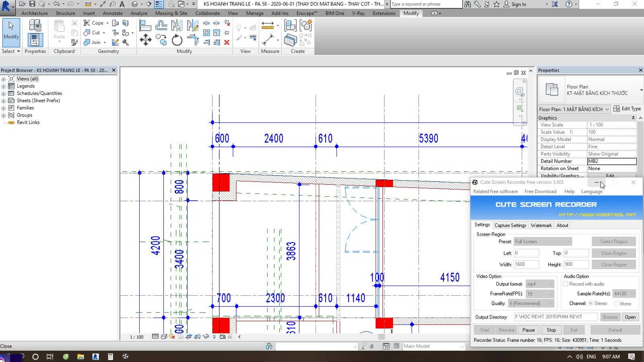Expand the Legends tree node
The image size is (644, 362).
point(4,86)
